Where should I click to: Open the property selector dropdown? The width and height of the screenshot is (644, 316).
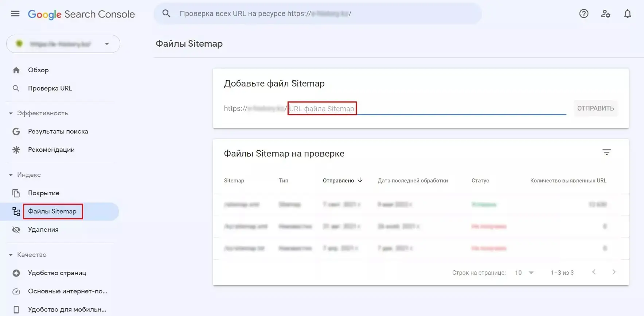click(63, 44)
